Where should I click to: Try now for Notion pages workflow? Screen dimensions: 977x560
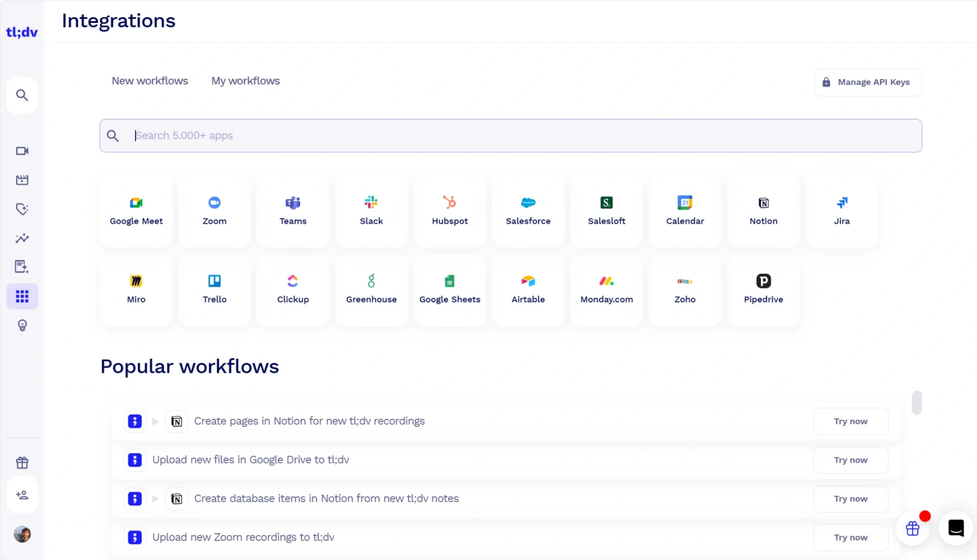click(850, 421)
